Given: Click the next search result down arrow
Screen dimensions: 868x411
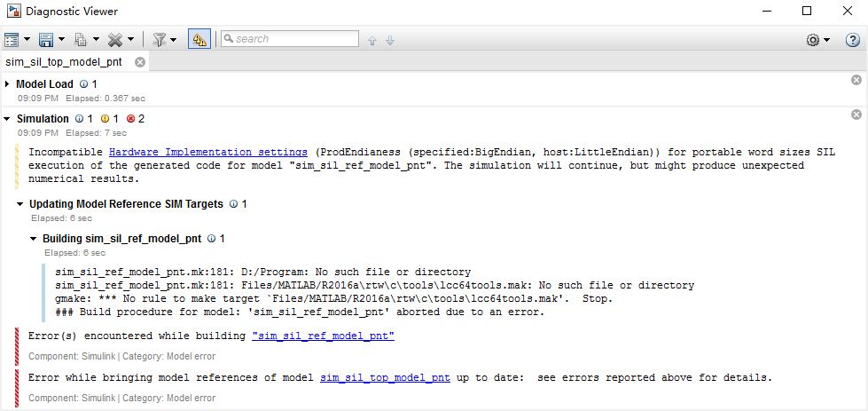Looking at the screenshot, I should pyautogui.click(x=390, y=41).
